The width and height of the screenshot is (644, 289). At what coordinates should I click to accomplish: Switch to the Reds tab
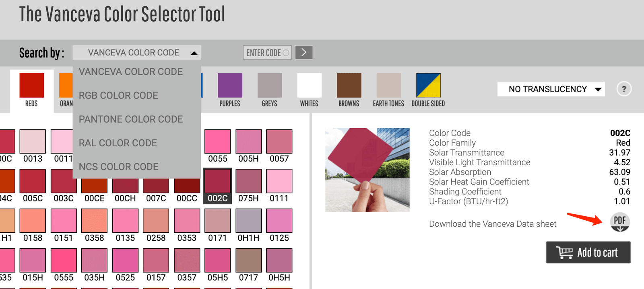[x=31, y=90]
